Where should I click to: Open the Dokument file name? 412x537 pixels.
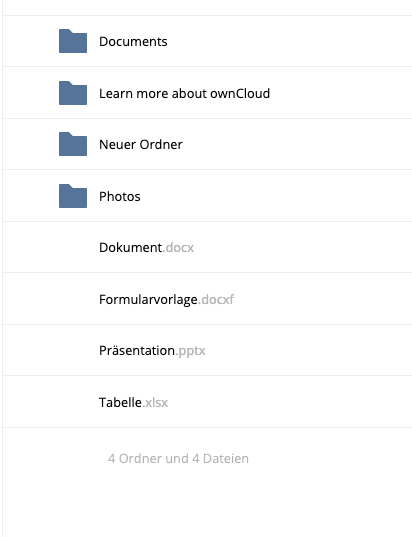coord(130,248)
